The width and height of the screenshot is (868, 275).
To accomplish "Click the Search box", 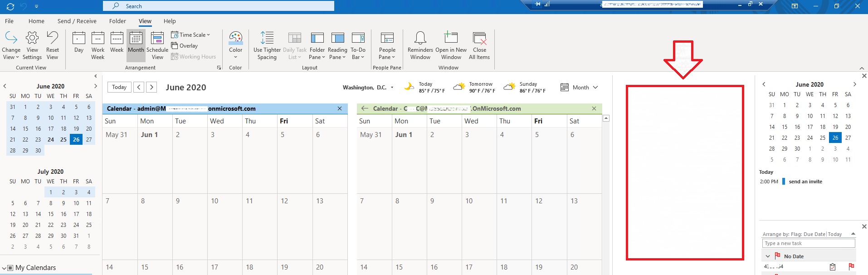I will (219, 6).
